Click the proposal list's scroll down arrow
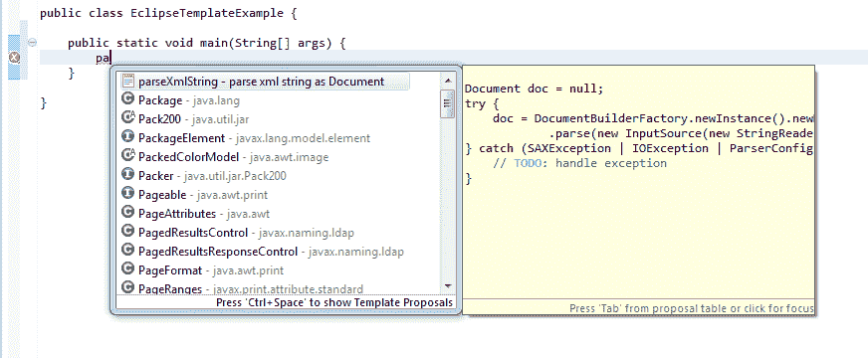Image resolution: width=868 pixels, height=358 pixels. (x=447, y=285)
